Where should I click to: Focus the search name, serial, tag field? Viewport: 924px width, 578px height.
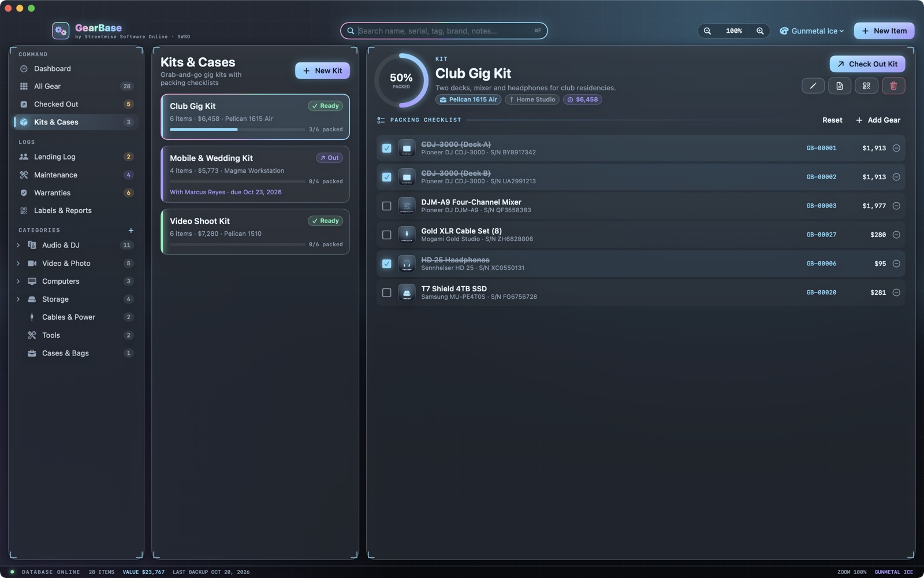[444, 31]
